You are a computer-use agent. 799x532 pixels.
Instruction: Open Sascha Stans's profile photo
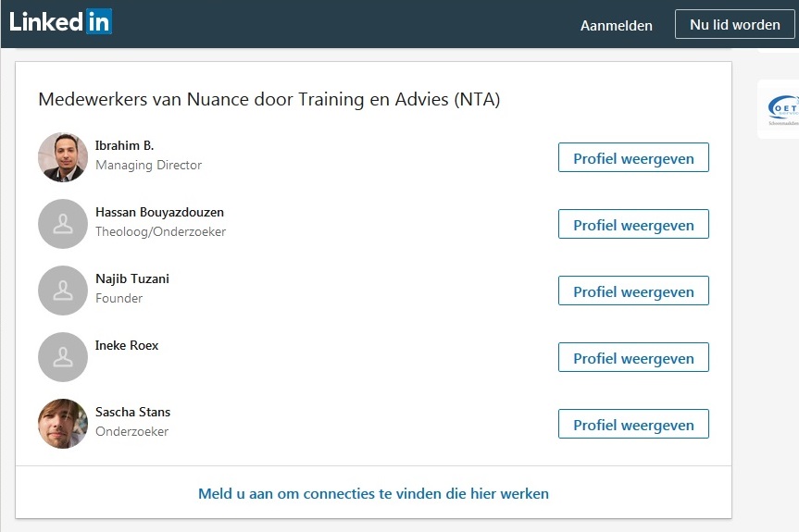pos(63,424)
